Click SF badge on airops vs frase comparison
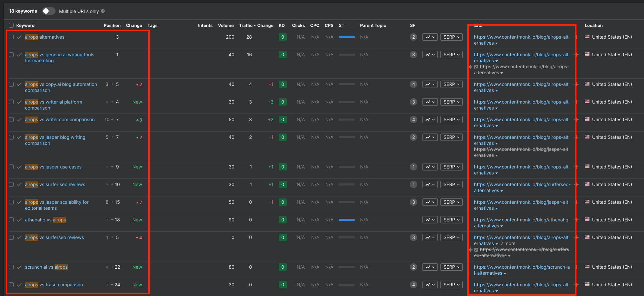The image size is (644, 296). coord(413,285)
